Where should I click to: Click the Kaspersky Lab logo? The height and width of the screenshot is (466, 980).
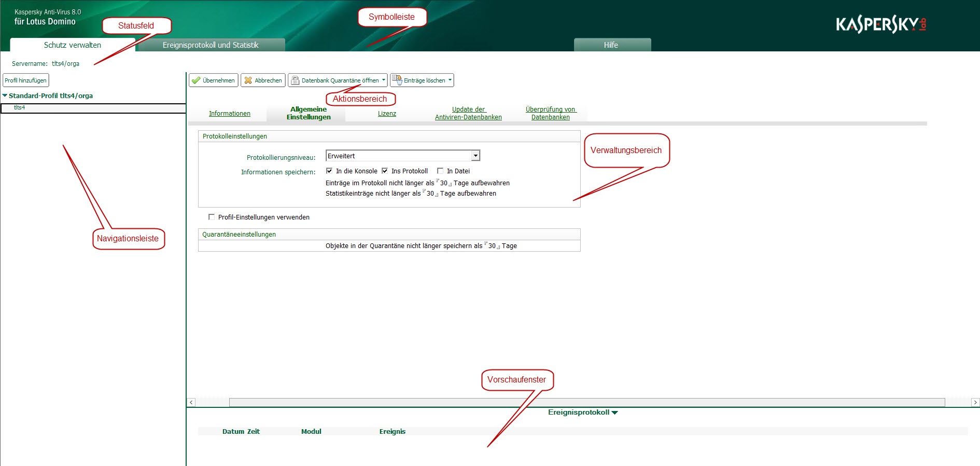[880, 24]
